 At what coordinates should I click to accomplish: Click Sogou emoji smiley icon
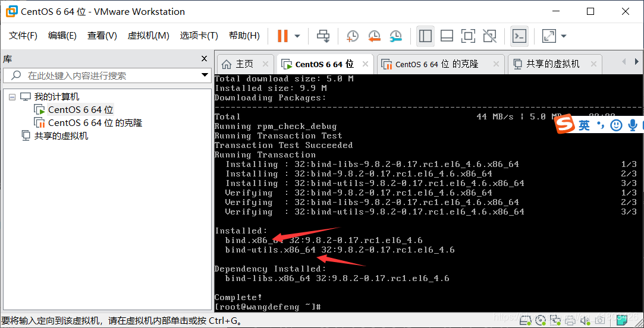coord(616,125)
